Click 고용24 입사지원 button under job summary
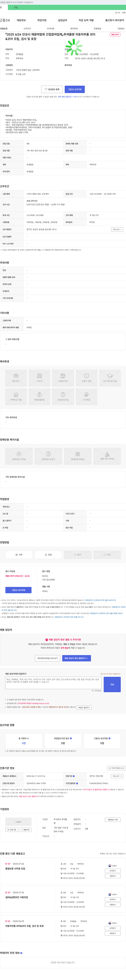The height and width of the screenshot is (980, 126). (x=75, y=89)
